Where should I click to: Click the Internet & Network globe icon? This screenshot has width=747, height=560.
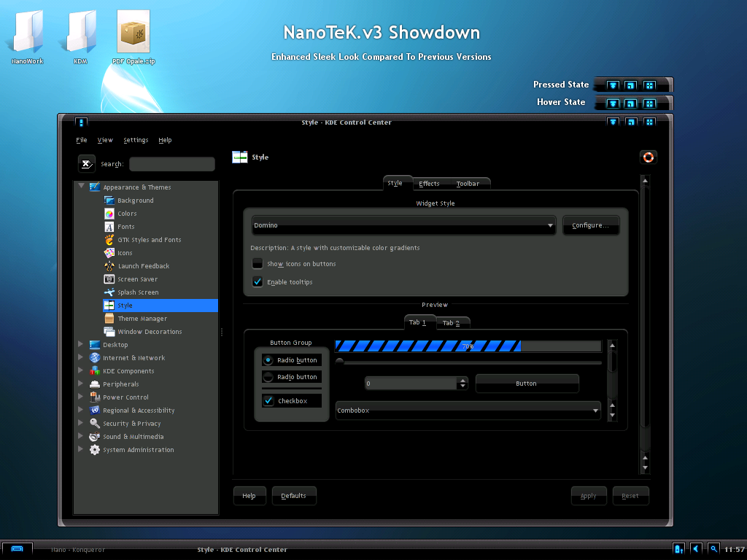tap(94, 357)
